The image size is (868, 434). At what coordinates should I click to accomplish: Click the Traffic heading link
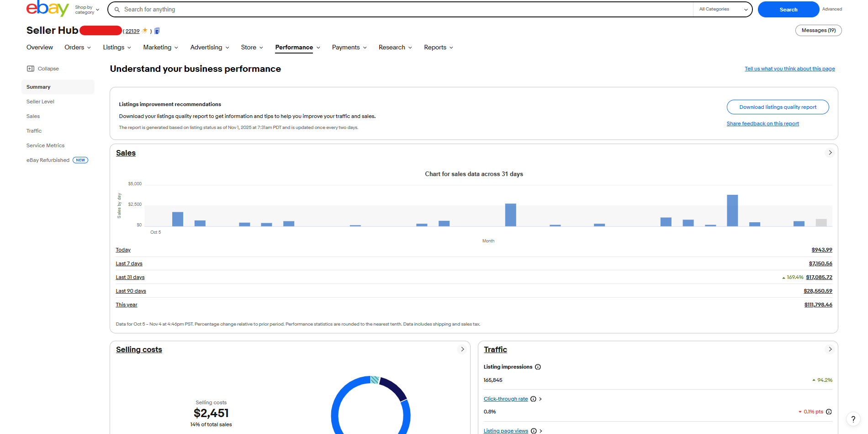click(x=495, y=349)
